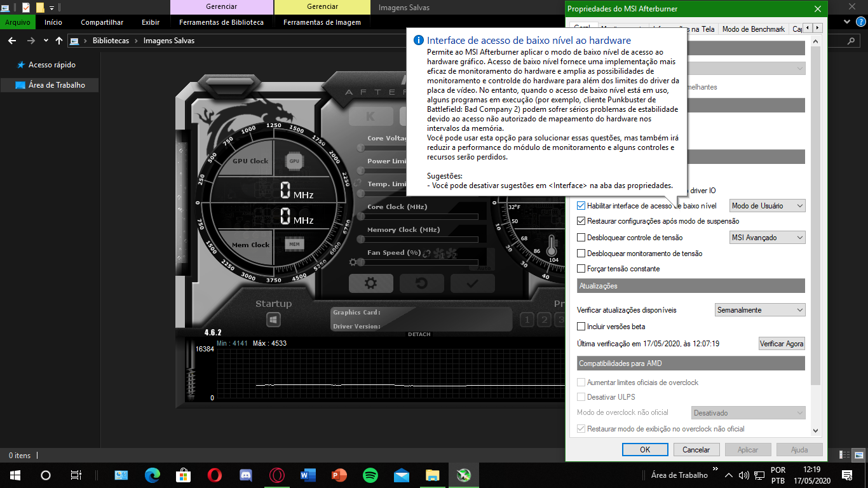
Task: Select Afterburner profile slot 1
Action: [527, 320]
